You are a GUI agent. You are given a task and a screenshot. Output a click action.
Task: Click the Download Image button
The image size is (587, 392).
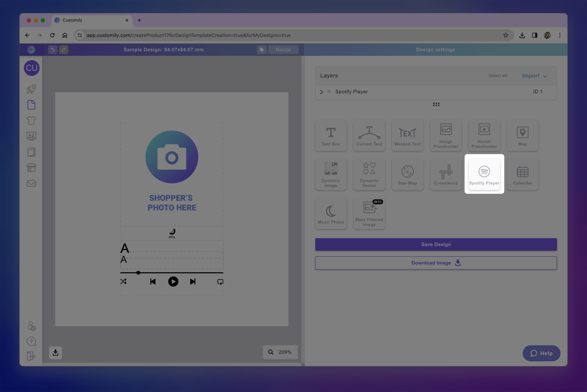pyautogui.click(x=436, y=263)
